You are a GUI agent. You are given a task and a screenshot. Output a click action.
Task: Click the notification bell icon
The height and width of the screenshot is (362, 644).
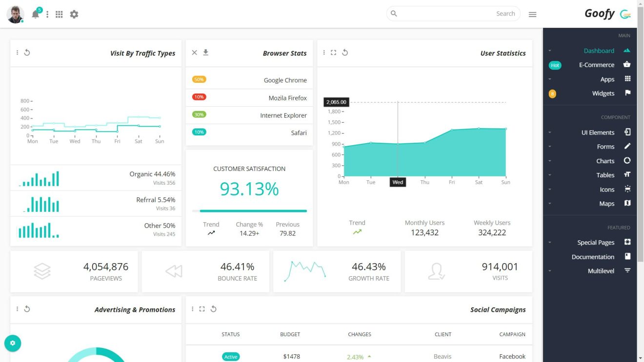tap(35, 14)
